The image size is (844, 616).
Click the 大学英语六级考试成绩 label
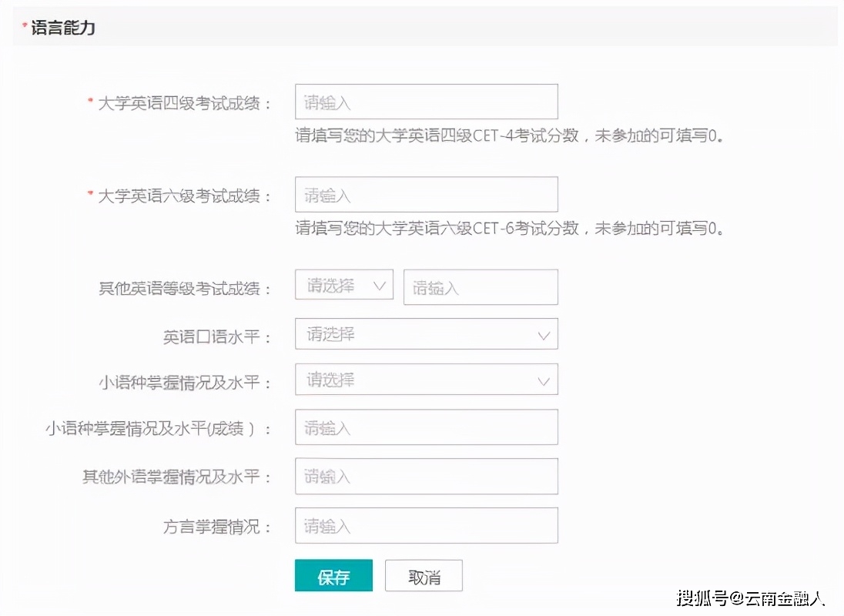[184, 196]
